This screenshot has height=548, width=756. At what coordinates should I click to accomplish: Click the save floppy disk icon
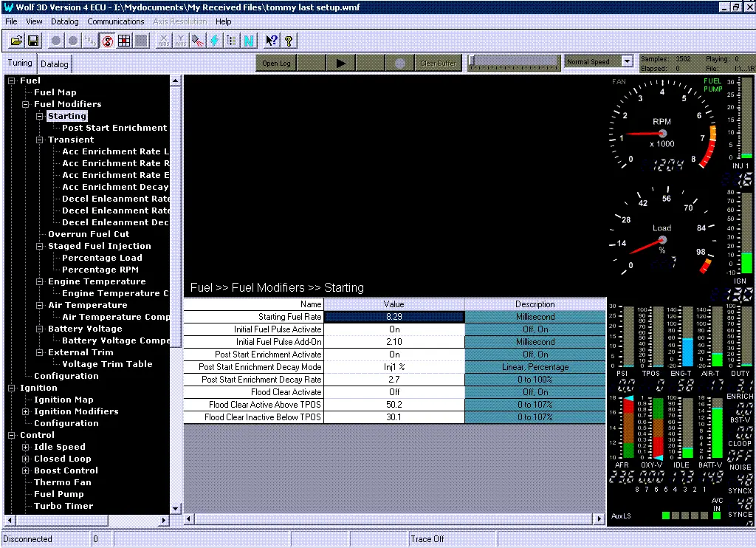[x=32, y=41]
